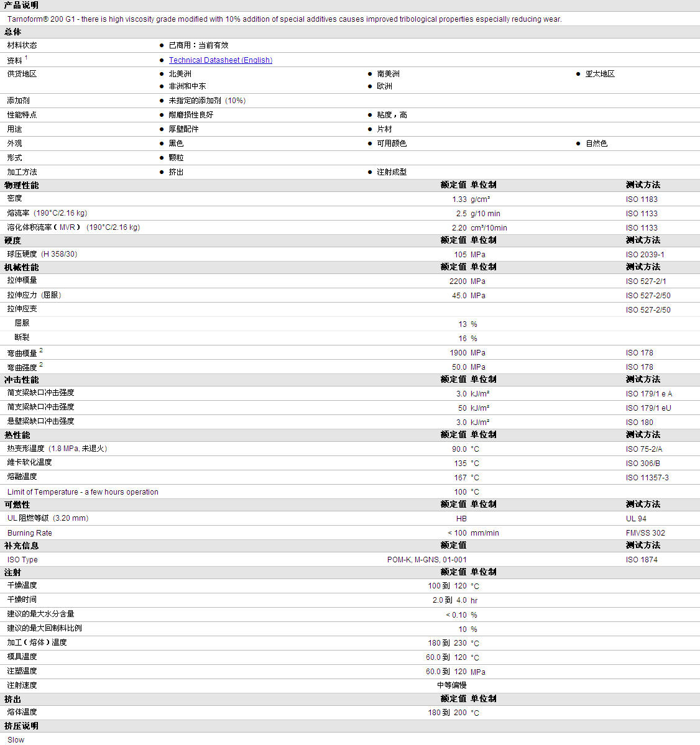Select the ISO 179/1 e A method
Viewport: 700px width, 745px height.
tap(648, 393)
